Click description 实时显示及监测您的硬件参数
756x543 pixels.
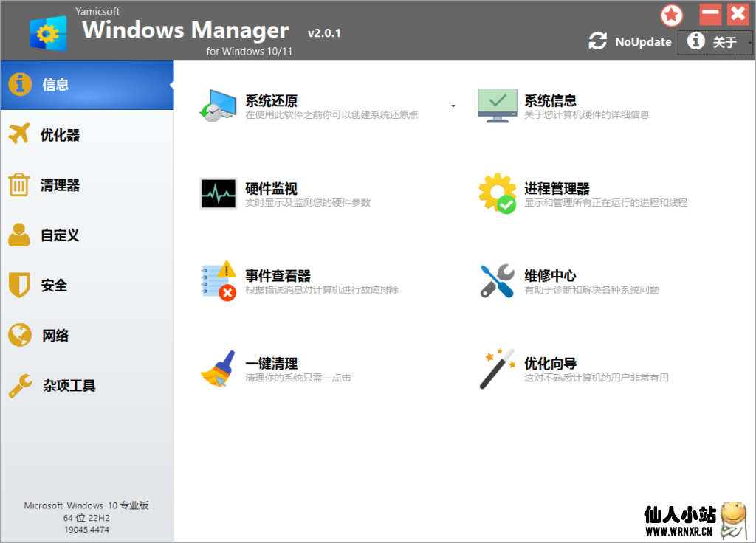308,202
